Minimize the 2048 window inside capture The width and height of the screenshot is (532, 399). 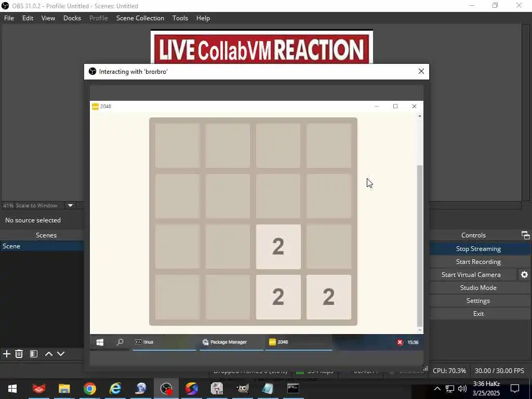coord(376,106)
